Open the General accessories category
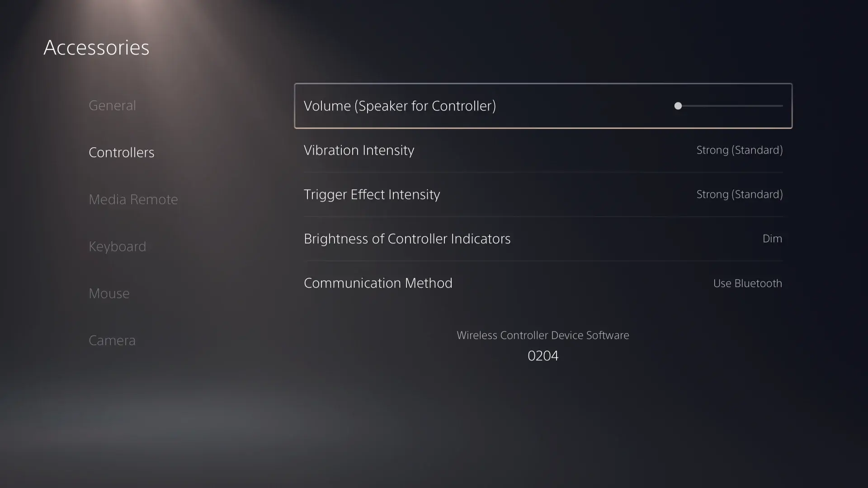Viewport: 868px width, 488px height. pos(112,105)
